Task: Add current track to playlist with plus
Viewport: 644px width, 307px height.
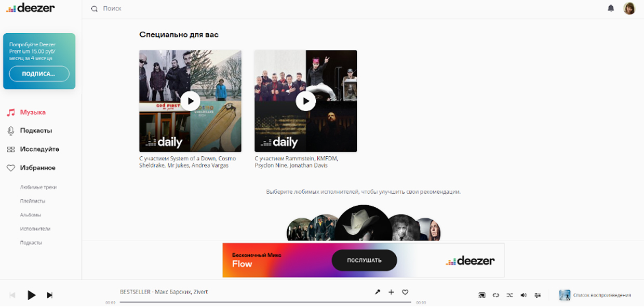Action: (x=391, y=292)
